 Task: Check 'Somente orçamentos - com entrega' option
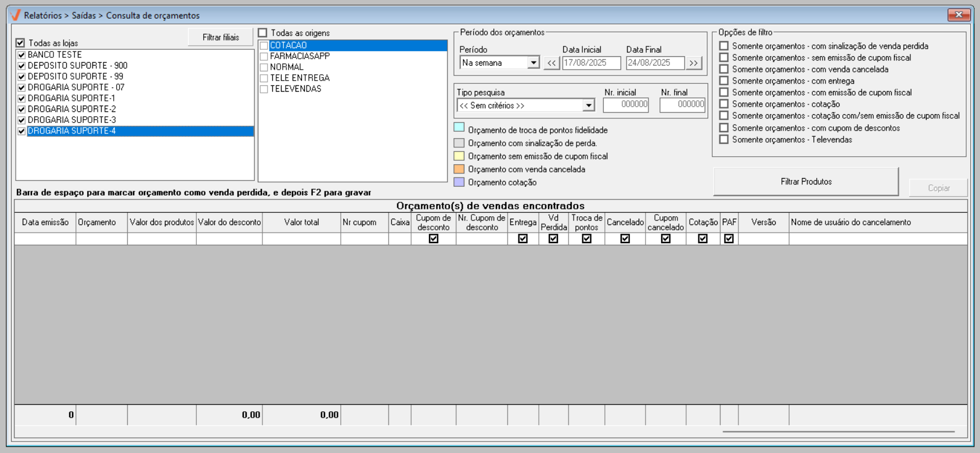click(x=724, y=81)
